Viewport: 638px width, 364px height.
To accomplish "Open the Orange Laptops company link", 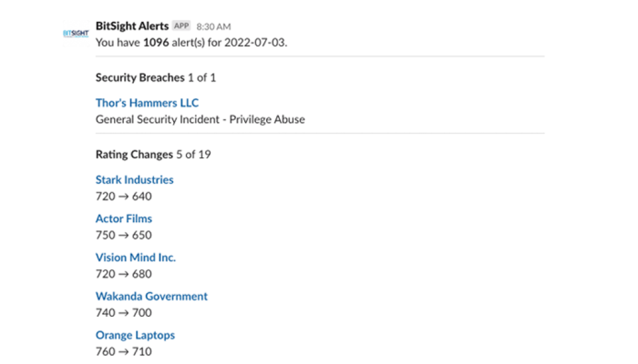I will pyautogui.click(x=135, y=335).
